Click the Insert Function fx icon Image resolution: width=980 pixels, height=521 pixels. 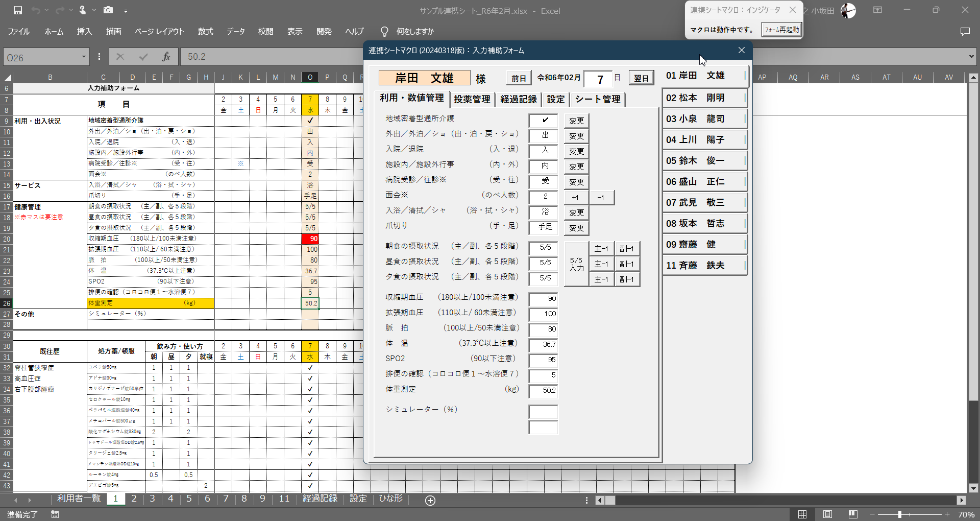166,57
